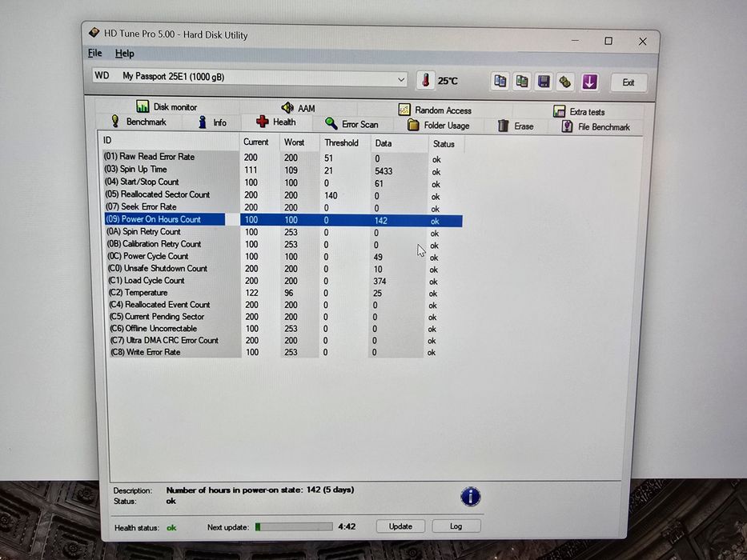Click the Current column header
Image resolution: width=747 pixels, height=560 pixels.
tap(259, 142)
